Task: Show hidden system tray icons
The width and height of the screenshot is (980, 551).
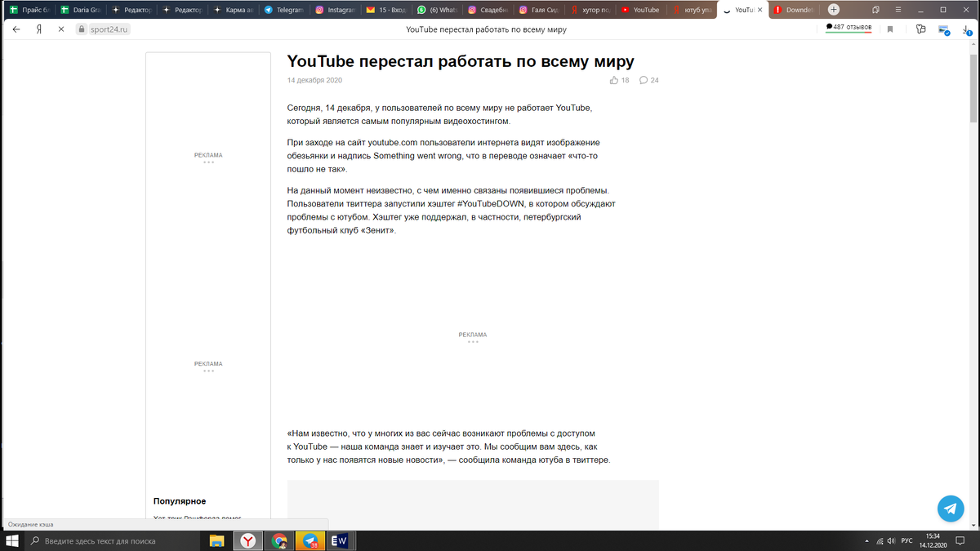Action: point(866,541)
